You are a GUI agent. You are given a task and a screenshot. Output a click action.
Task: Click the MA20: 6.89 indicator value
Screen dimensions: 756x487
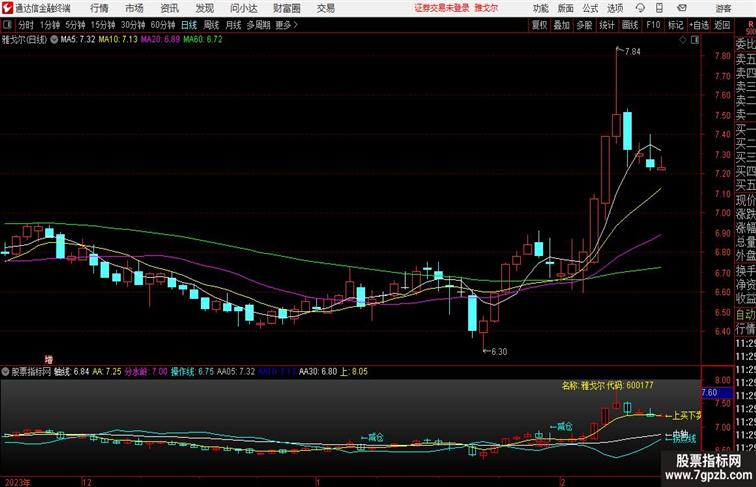click(160, 40)
